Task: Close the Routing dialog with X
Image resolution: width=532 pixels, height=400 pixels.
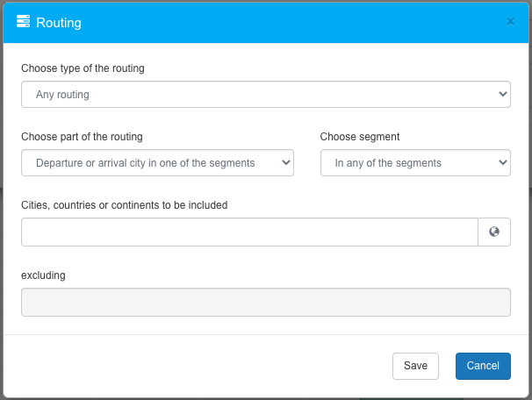Action: [511, 21]
